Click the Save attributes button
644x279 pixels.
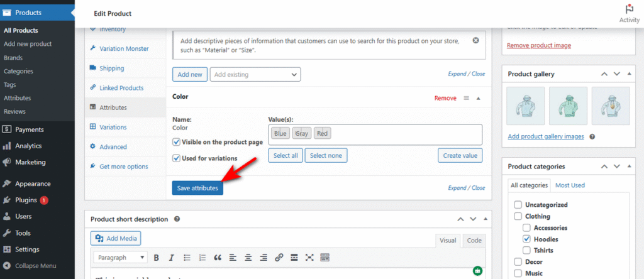pos(197,188)
